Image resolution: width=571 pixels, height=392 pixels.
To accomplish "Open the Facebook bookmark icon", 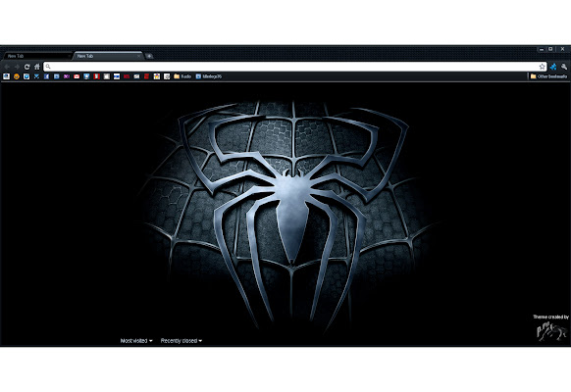I will click(x=47, y=76).
